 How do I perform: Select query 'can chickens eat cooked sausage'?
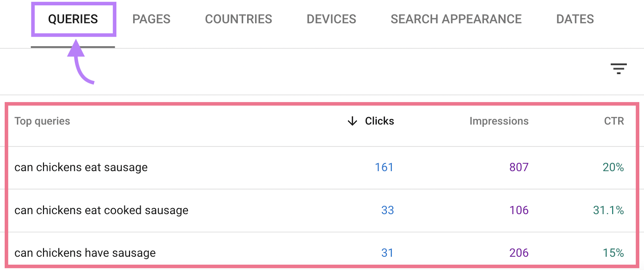pos(101,210)
